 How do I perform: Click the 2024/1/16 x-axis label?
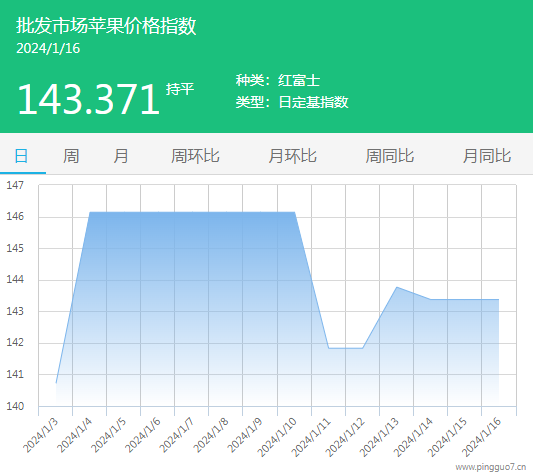(x=482, y=438)
